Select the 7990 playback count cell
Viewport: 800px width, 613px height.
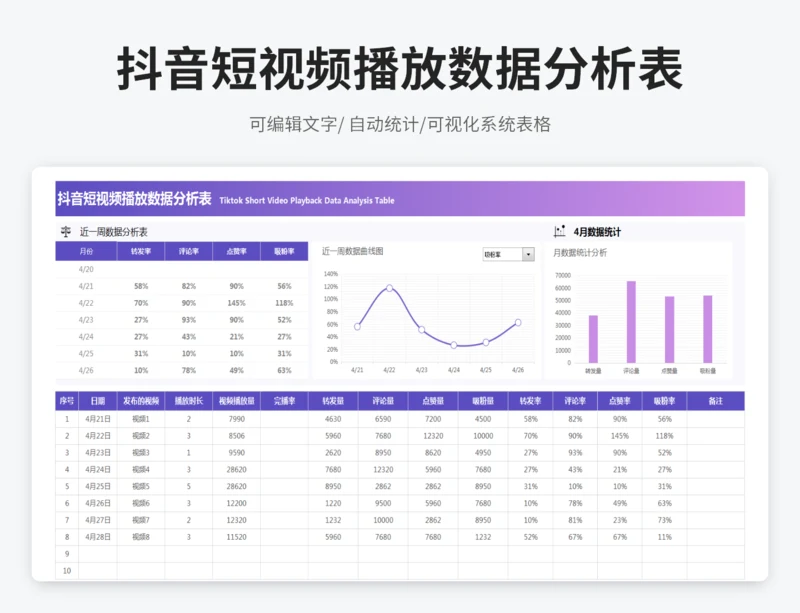pos(236,419)
